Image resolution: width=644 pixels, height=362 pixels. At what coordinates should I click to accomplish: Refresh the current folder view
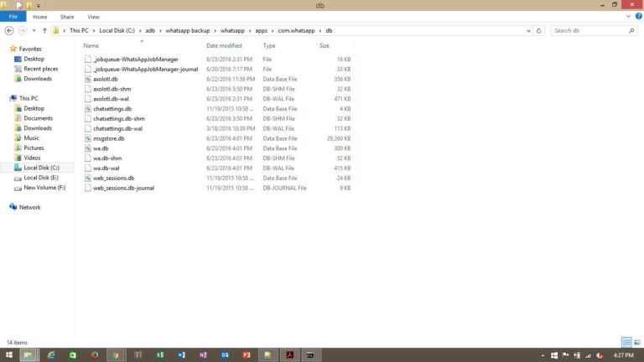coord(541,31)
